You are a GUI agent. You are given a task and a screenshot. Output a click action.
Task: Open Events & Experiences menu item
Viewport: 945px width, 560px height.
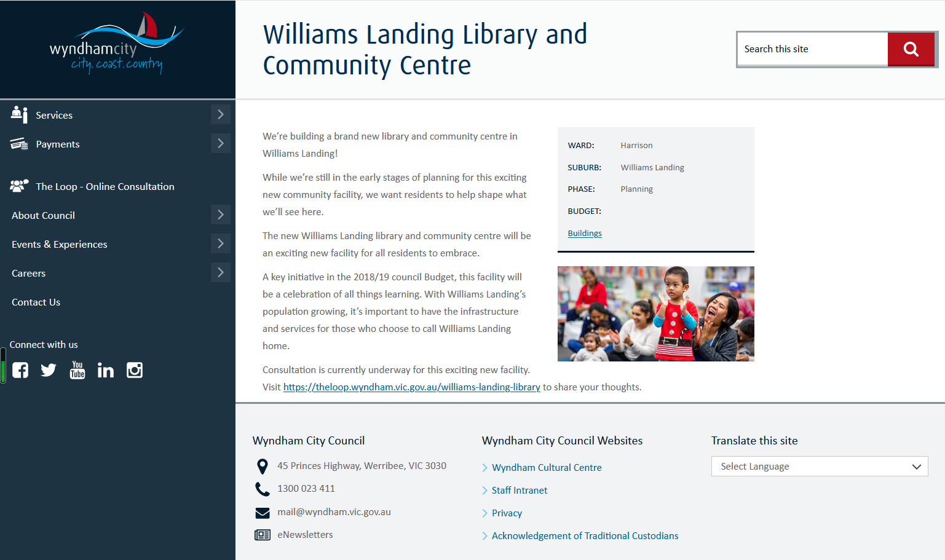pyautogui.click(x=60, y=244)
